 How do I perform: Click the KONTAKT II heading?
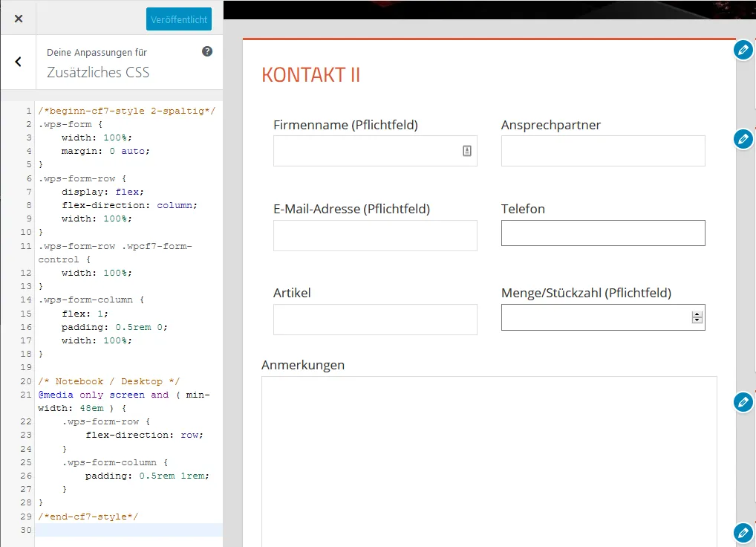[x=311, y=75]
